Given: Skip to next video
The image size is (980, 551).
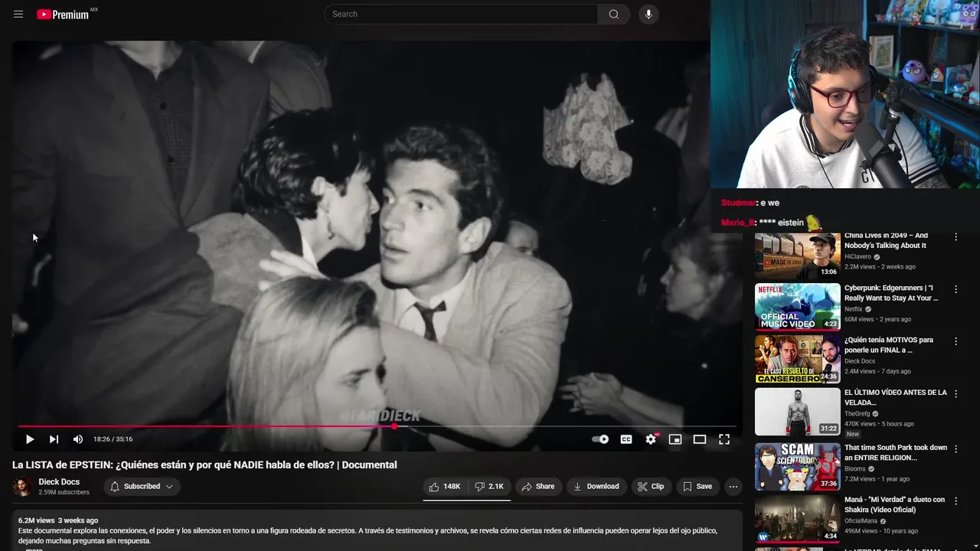Looking at the screenshot, I should [x=54, y=439].
